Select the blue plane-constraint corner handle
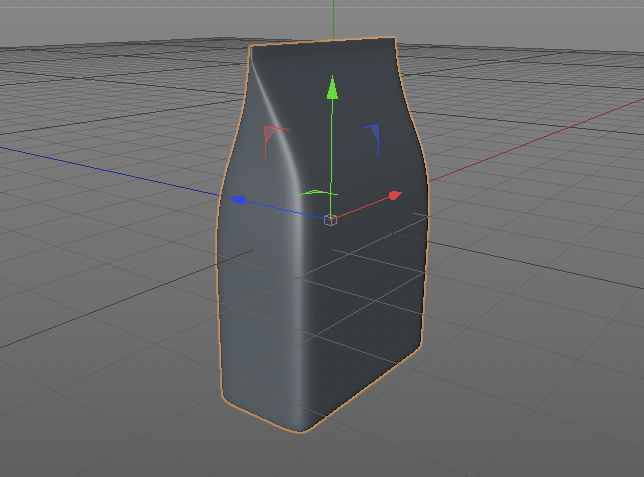The width and height of the screenshot is (644, 477). click(373, 138)
